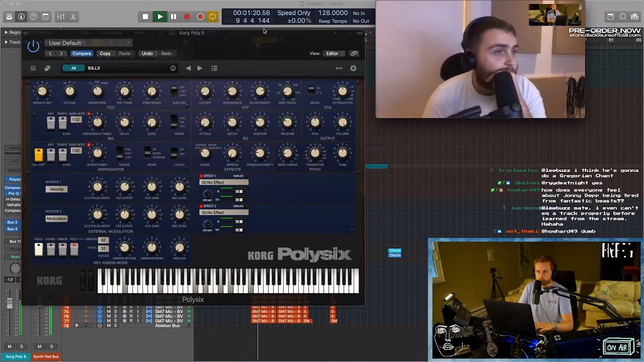
Task: Open the quick help question icon
Action: coord(33,17)
